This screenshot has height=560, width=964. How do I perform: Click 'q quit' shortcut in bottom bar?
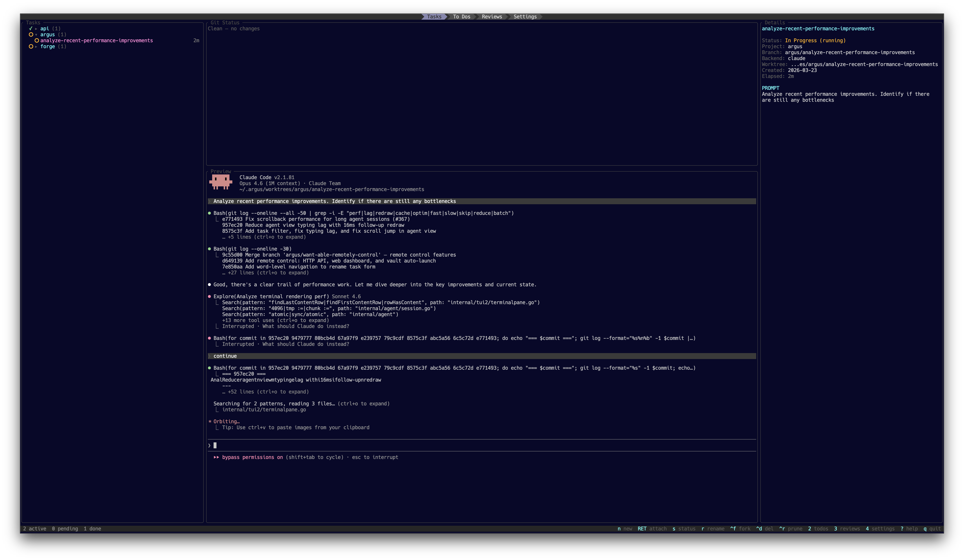point(932,529)
